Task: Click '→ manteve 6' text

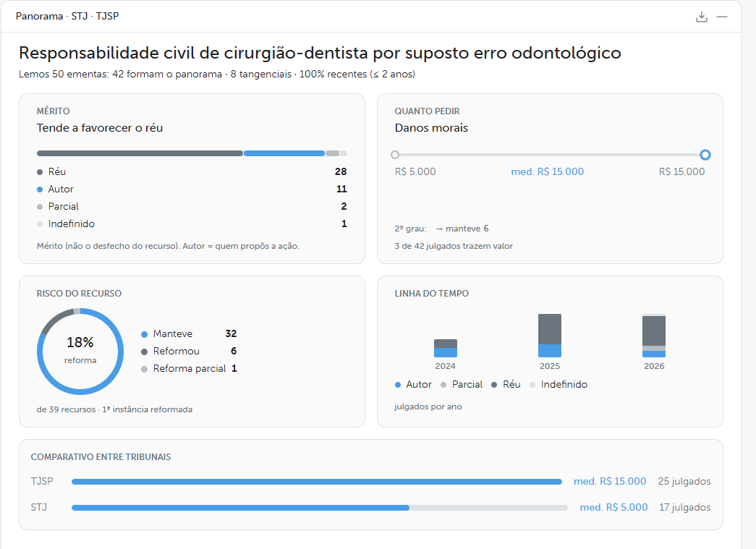Action: click(x=462, y=229)
